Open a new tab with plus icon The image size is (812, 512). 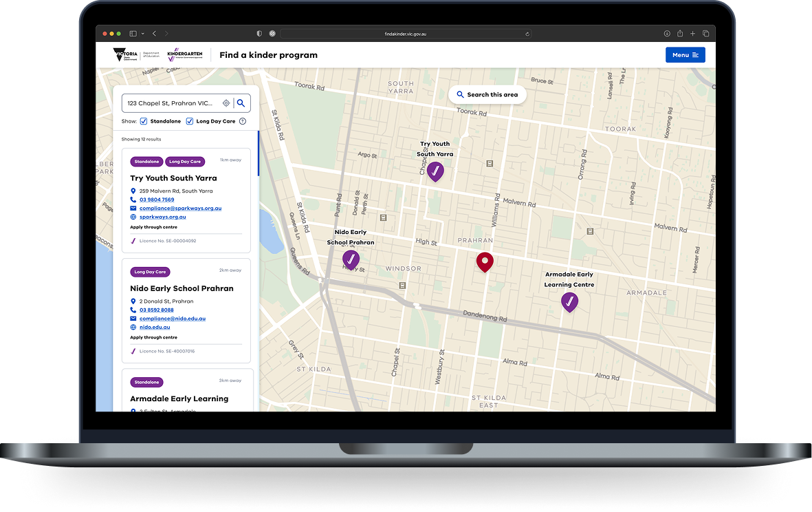[x=692, y=34]
